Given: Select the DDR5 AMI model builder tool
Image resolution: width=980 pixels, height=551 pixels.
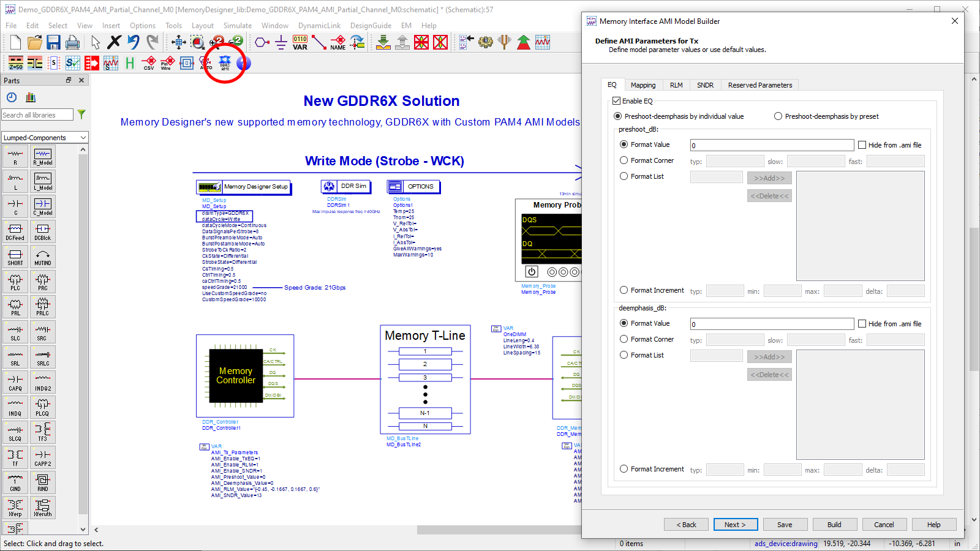Looking at the screenshot, I should click(224, 63).
